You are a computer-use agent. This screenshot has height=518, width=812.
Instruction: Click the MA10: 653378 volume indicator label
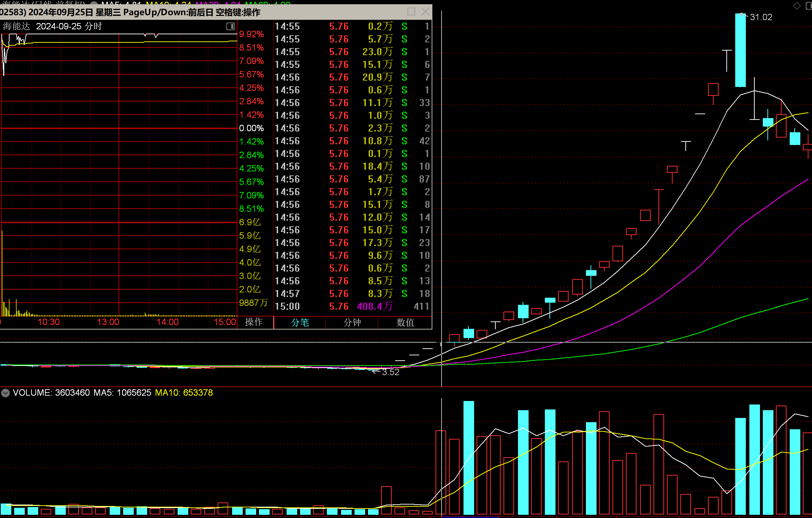point(184,393)
